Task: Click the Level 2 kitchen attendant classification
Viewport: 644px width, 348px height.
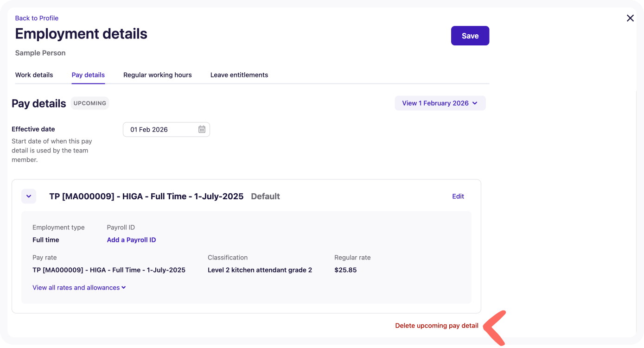Action: tap(260, 270)
